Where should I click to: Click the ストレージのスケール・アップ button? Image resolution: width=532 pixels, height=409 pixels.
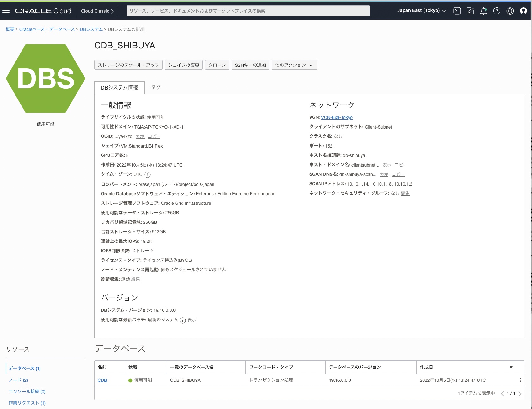[x=128, y=65]
